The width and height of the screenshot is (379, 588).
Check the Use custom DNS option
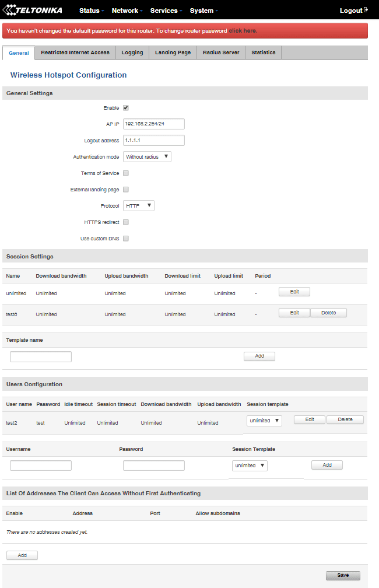point(126,239)
